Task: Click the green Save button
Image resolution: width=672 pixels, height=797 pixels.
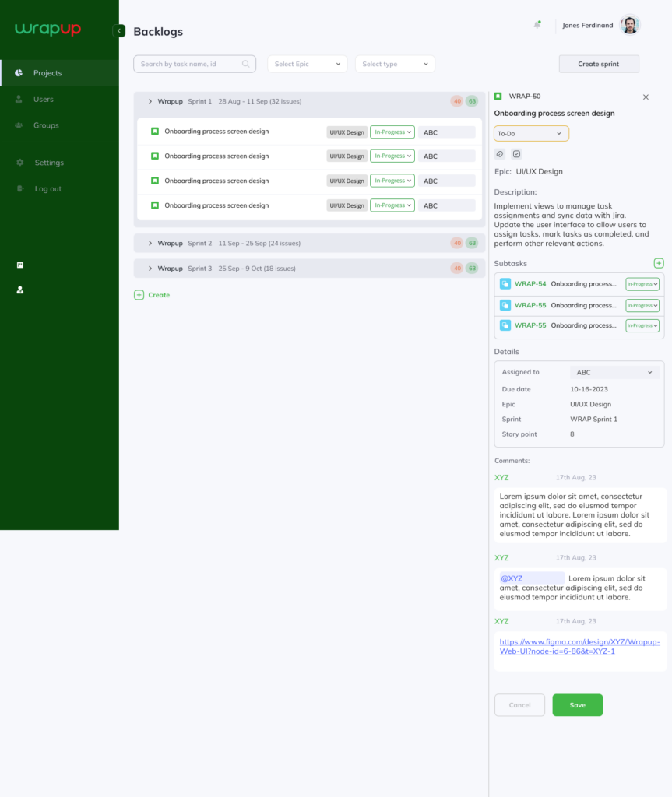Action: pos(577,705)
